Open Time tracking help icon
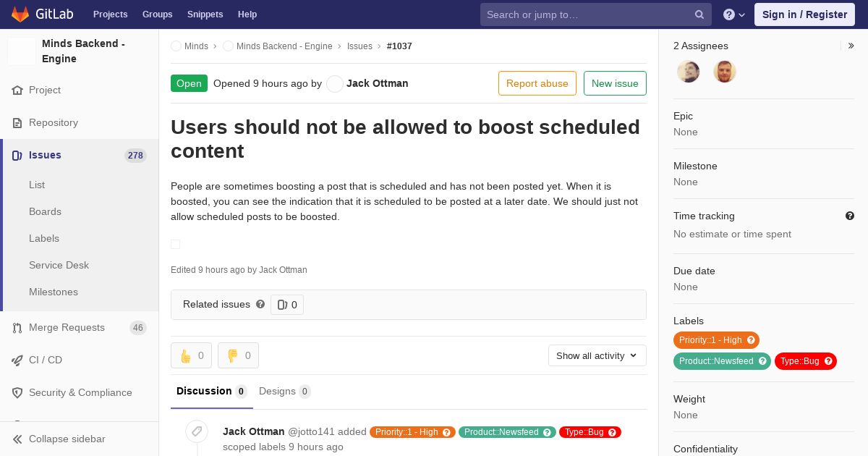 (x=850, y=216)
